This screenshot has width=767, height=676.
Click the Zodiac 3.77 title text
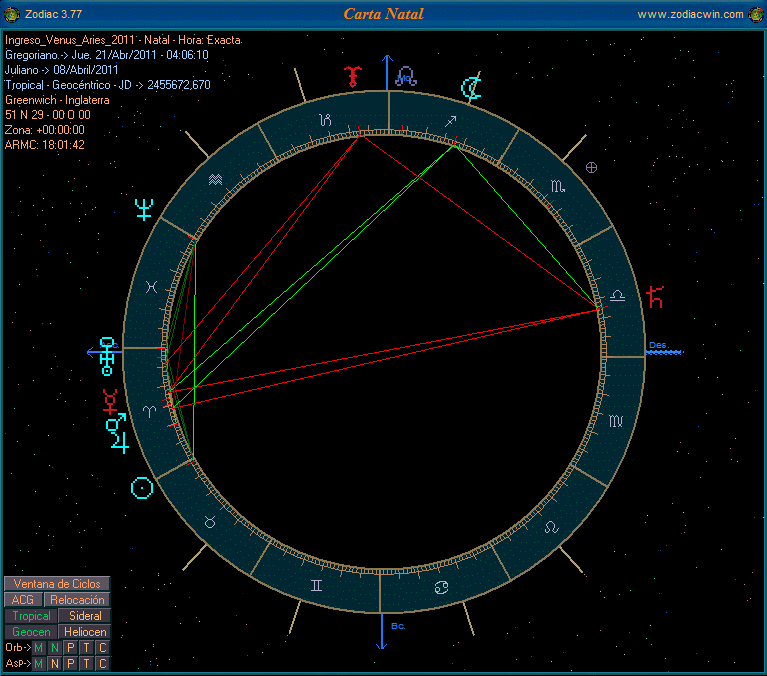click(x=53, y=14)
